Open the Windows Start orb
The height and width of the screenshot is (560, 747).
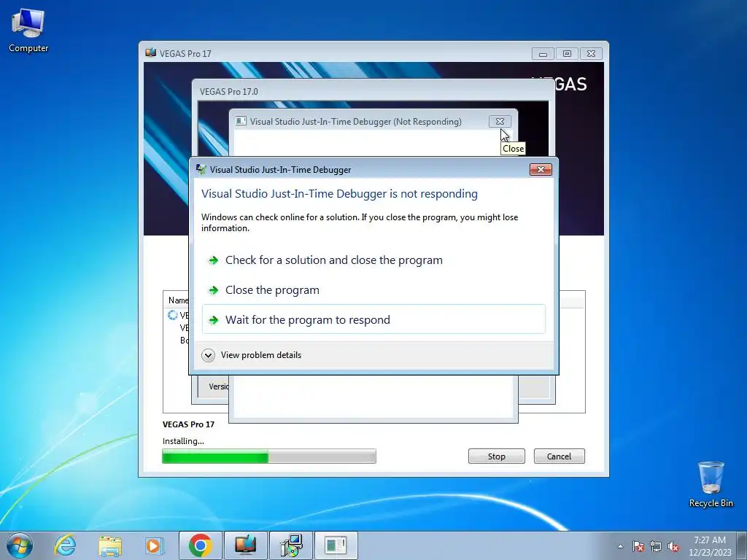[x=20, y=545]
